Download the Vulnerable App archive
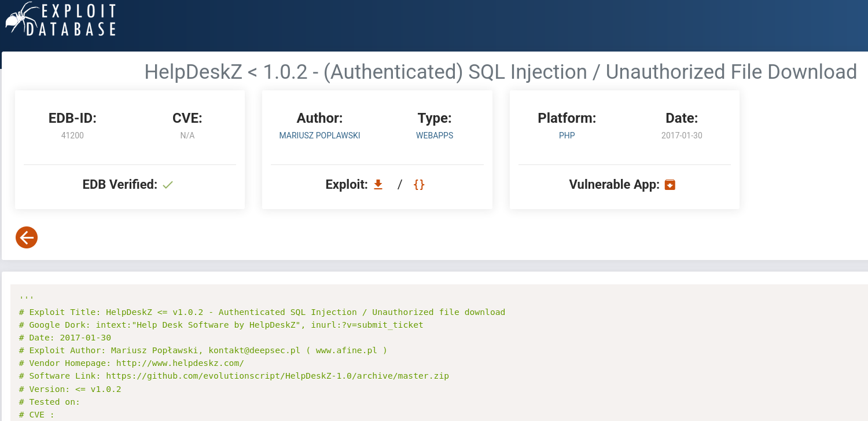This screenshot has height=421, width=868. point(670,185)
